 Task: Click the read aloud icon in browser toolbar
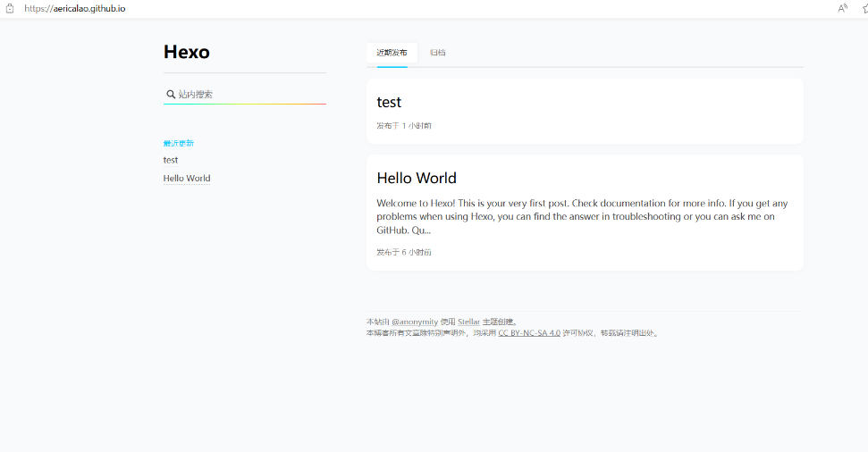842,8
